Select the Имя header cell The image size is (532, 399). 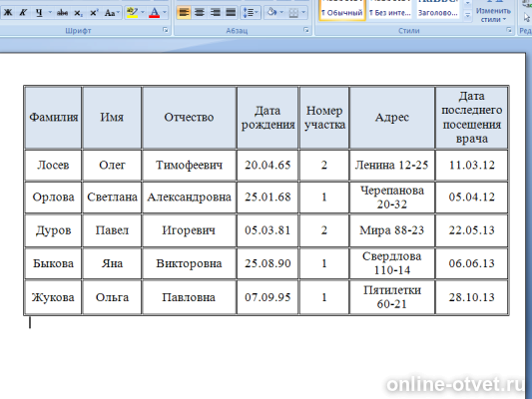[112, 118]
